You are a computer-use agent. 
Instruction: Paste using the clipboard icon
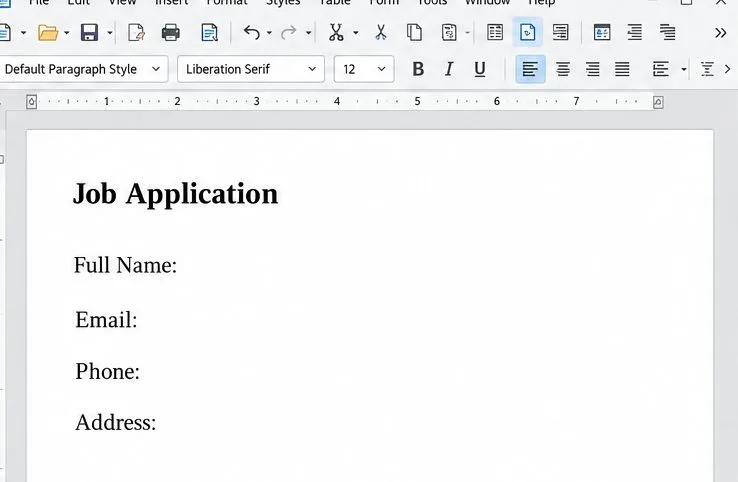pos(449,32)
